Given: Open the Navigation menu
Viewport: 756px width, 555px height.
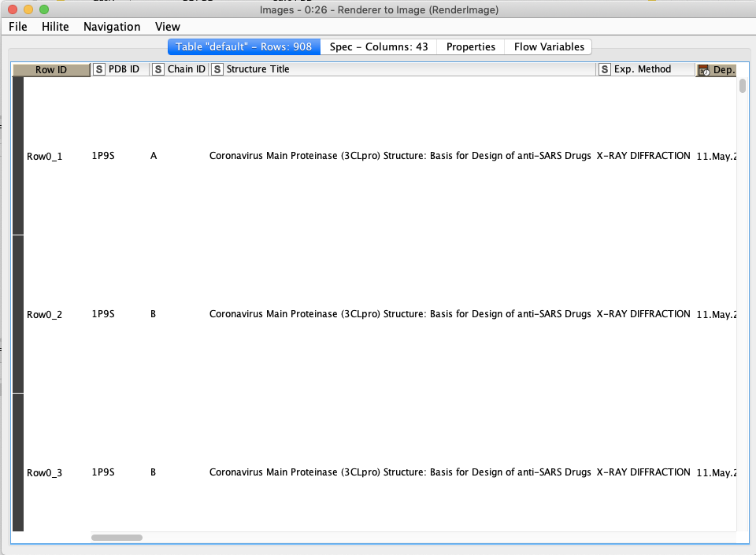Looking at the screenshot, I should [112, 27].
